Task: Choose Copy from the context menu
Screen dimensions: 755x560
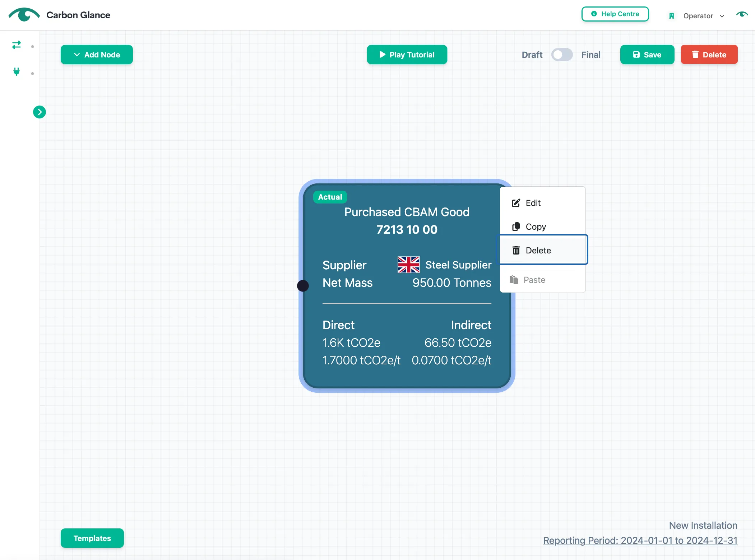Action: click(542, 227)
